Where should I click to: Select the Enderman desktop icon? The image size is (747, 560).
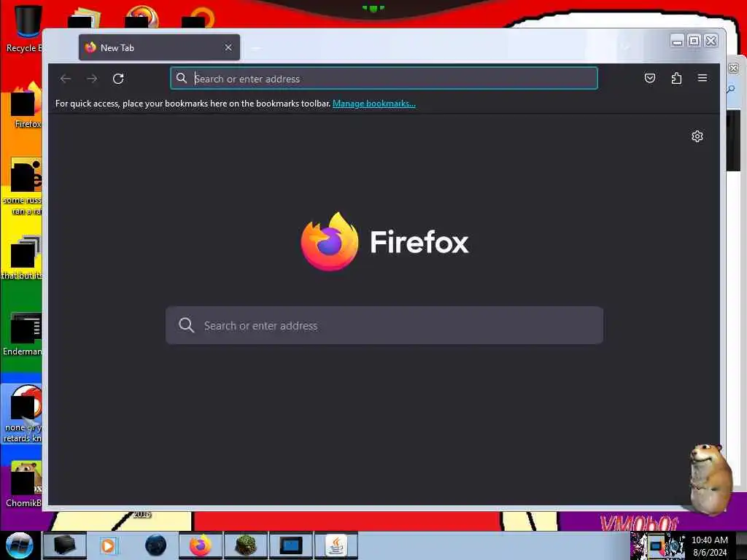[x=22, y=333]
